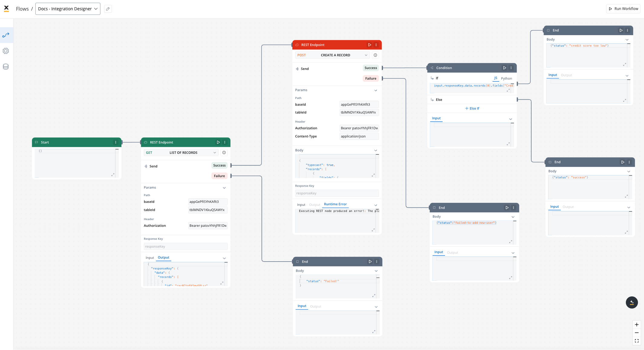Click Success badge on green REST Endpoint
Image resolution: width=644 pixels, height=350 pixels.
click(219, 165)
